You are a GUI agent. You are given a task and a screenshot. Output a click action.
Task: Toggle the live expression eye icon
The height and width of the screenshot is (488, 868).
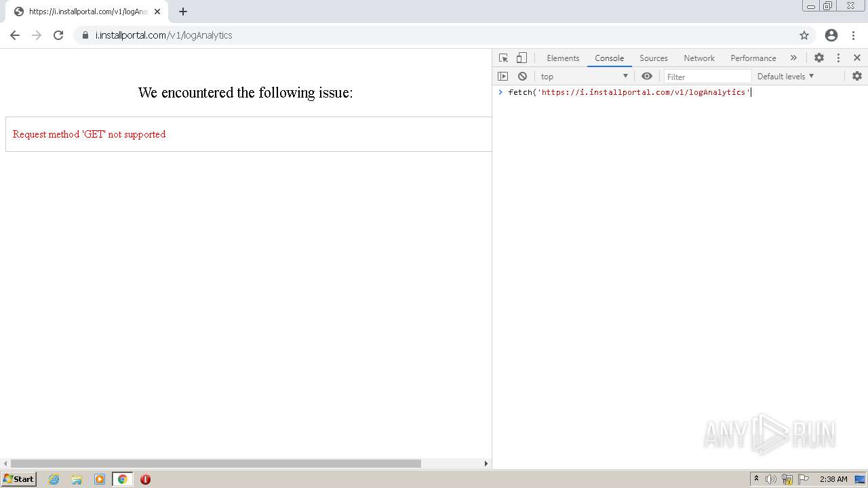[647, 77]
